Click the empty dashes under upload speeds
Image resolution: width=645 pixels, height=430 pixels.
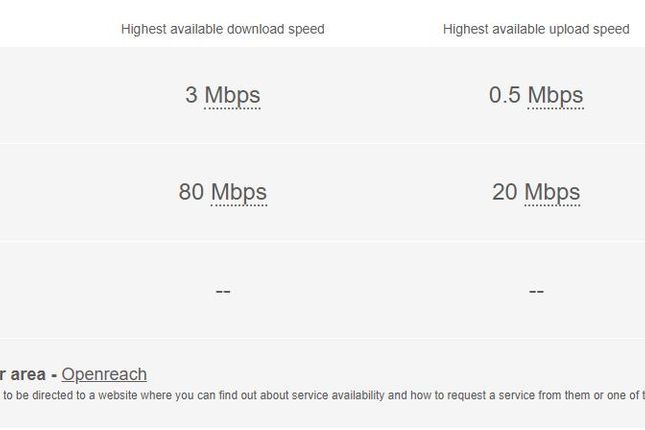[536, 291]
